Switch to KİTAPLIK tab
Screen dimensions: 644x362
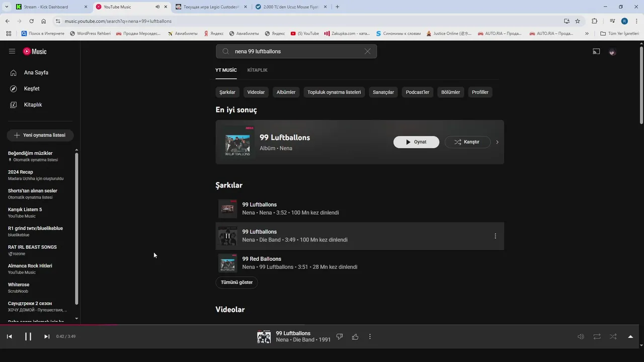[257, 70]
